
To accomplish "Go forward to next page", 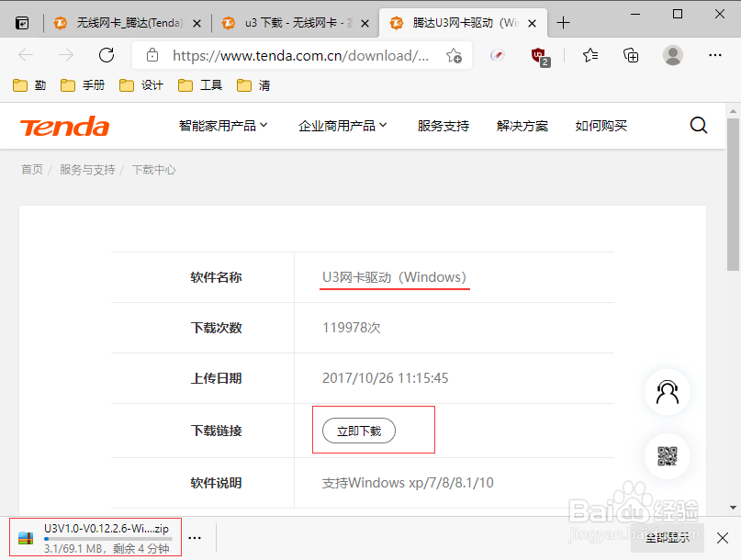I will click(x=66, y=55).
